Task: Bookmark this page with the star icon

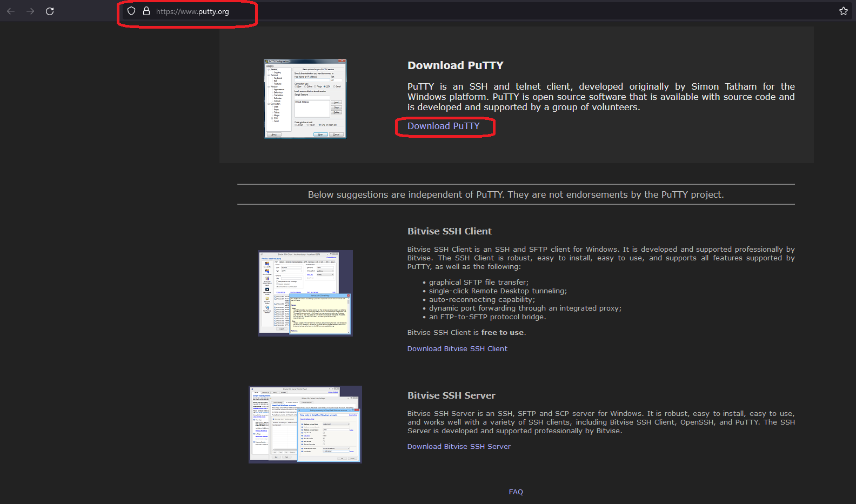Action: point(843,11)
